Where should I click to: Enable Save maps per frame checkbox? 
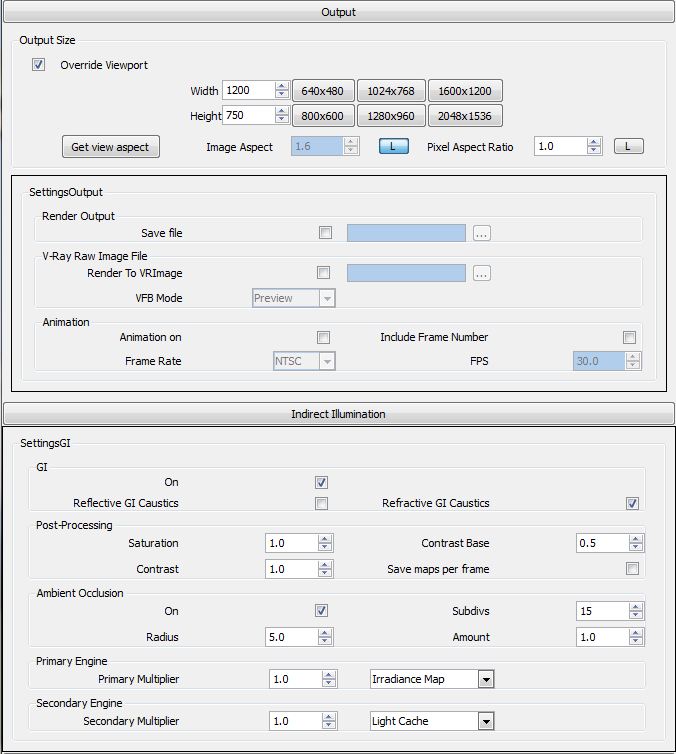[633, 568]
